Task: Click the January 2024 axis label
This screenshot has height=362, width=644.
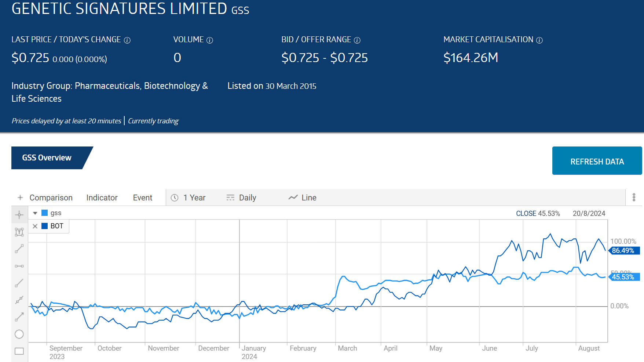Action: click(x=254, y=352)
